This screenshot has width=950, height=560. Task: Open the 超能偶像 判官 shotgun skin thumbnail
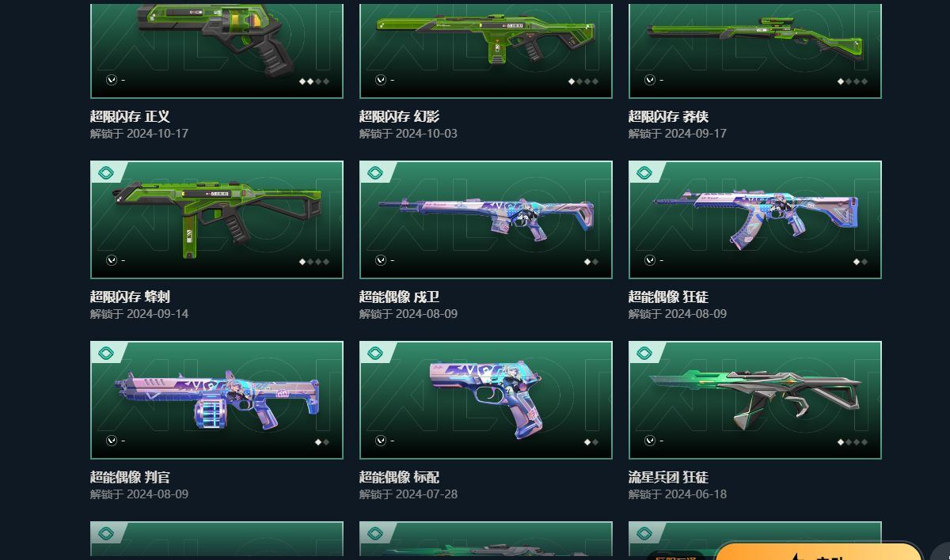point(217,400)
